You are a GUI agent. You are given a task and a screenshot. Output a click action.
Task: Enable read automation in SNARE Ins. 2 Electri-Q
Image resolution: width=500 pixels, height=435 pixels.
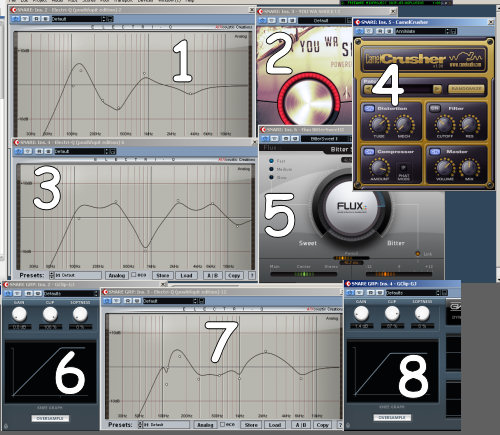(x=36, y=19)
